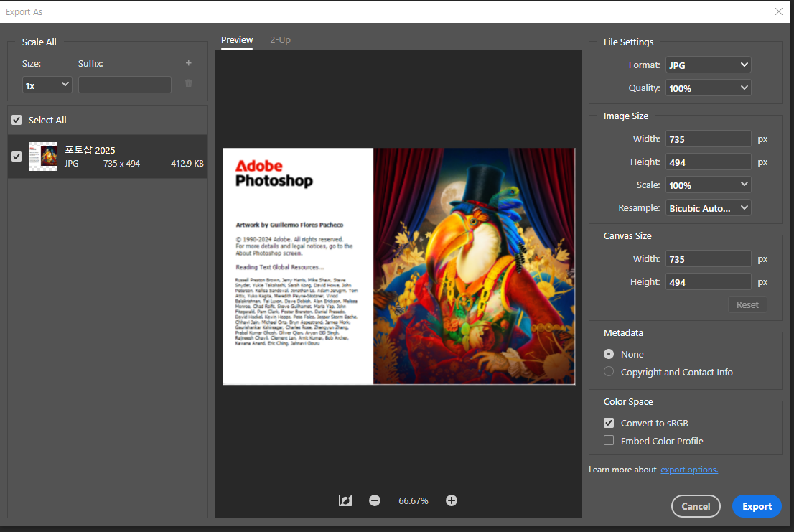
Task: Delete scale entry with trash icon
Action: point(188,83)
